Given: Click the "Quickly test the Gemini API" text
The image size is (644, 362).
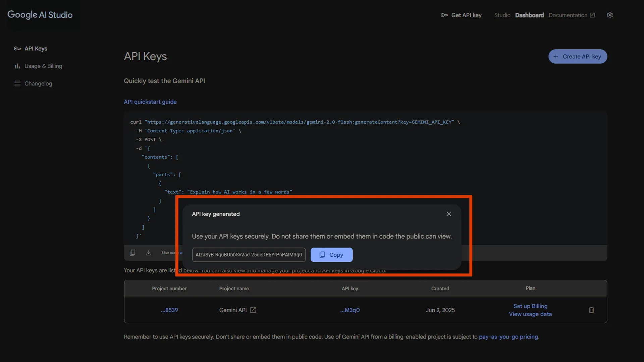Looking at the screenshot, I should [x=164, y=81].
